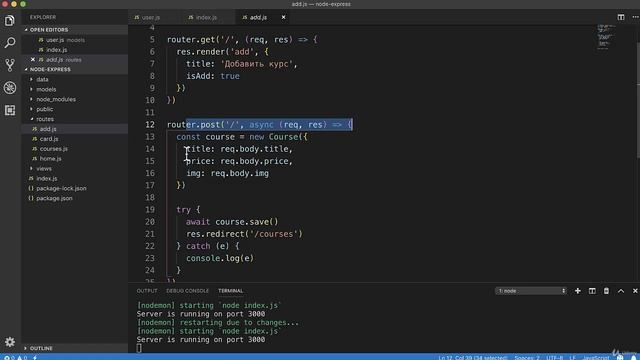
Task: Click the cursor position status entry
Action: click(473, 357)
